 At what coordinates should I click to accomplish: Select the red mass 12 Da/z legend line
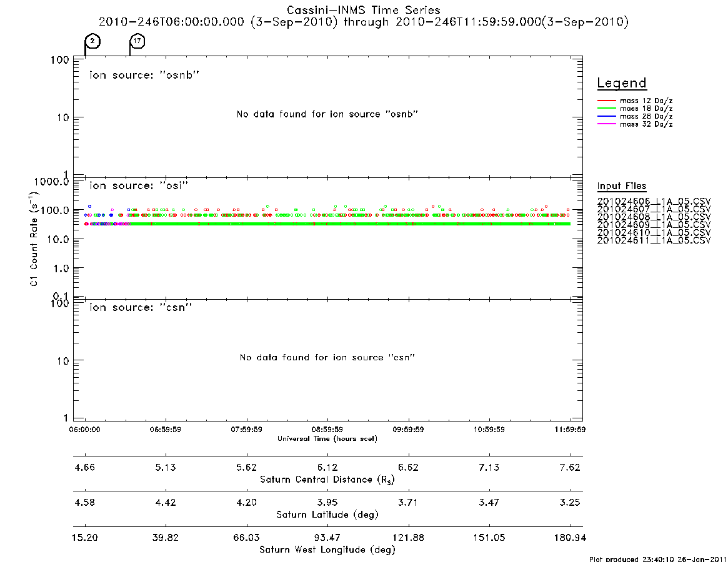[606, 101]
